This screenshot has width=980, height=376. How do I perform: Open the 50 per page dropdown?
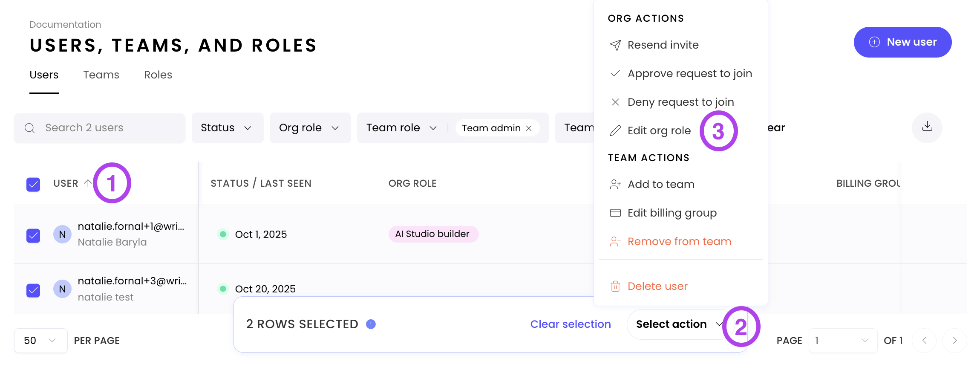click(x=40, y=341)
